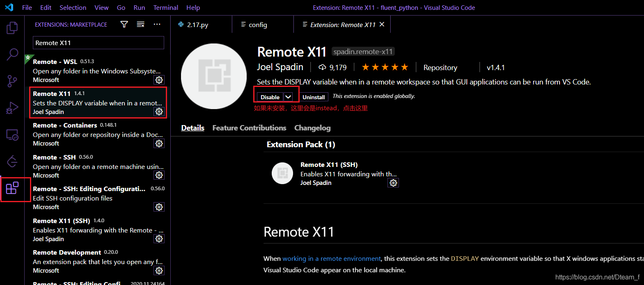Open manage gear for Remote - SSH: Editing Configuration
The height and width of the screenshot is (285, 644).
pyautogui.click(x=159, y=207)
